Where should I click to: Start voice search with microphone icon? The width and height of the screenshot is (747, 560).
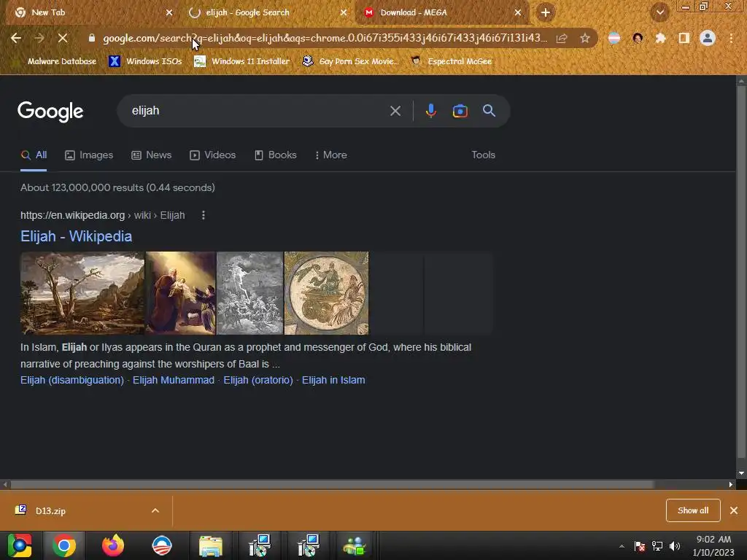(430, 111)
